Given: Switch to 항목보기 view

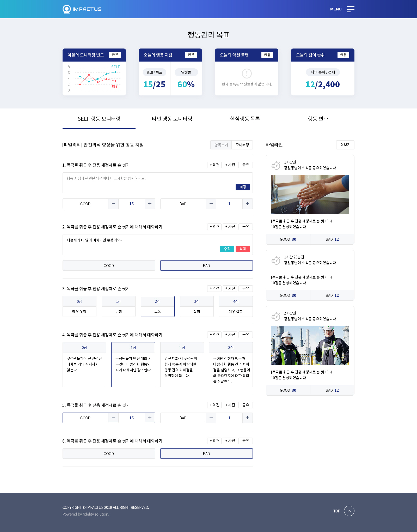Looking at the screenshot, I should [221, 145].
